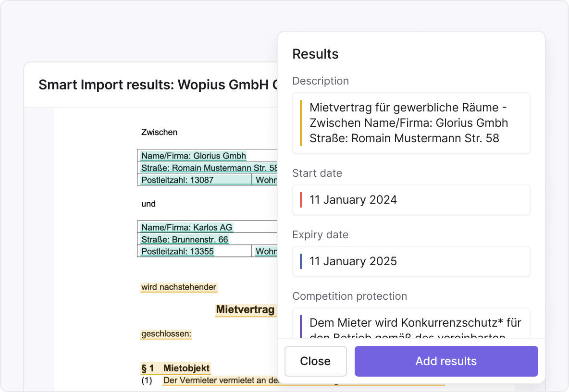Viewport: 569px width, 392px height.
Task: Select the Description result text field
Action: click(x=411, y=123)
